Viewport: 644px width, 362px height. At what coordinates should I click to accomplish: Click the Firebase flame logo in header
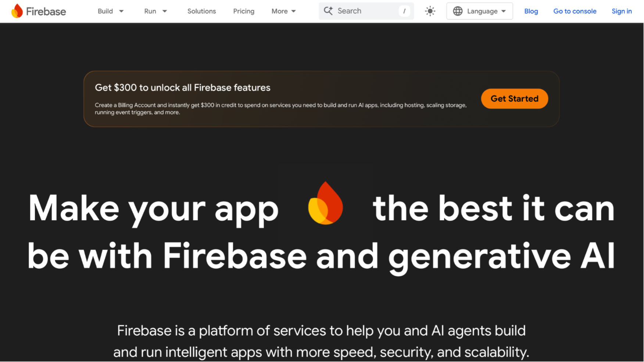pos(17,11)
